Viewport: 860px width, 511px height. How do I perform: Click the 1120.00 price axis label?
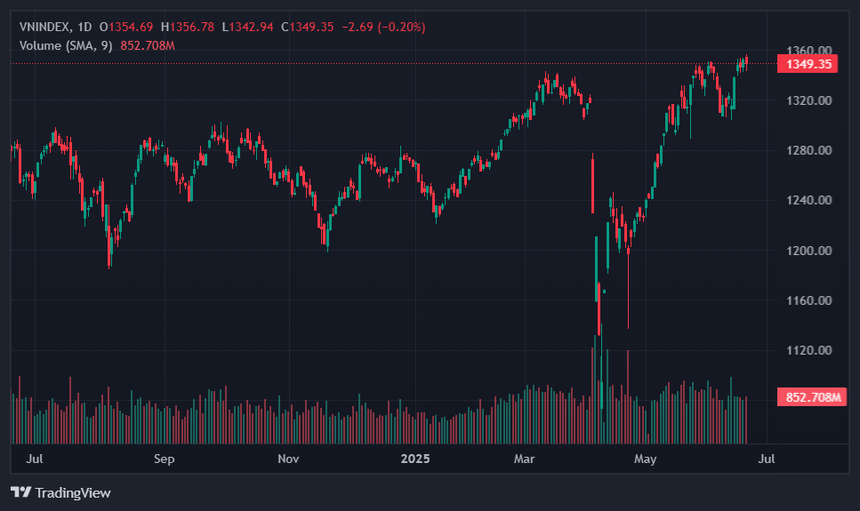tap(809, 350)
